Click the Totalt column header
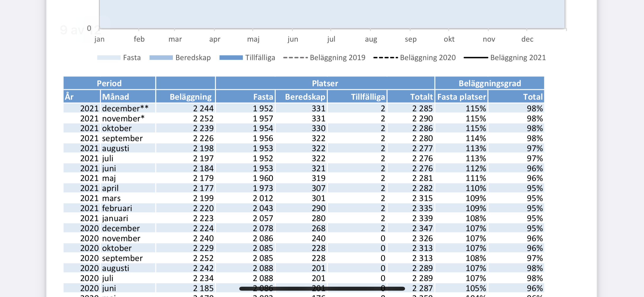 pos(411,97)
